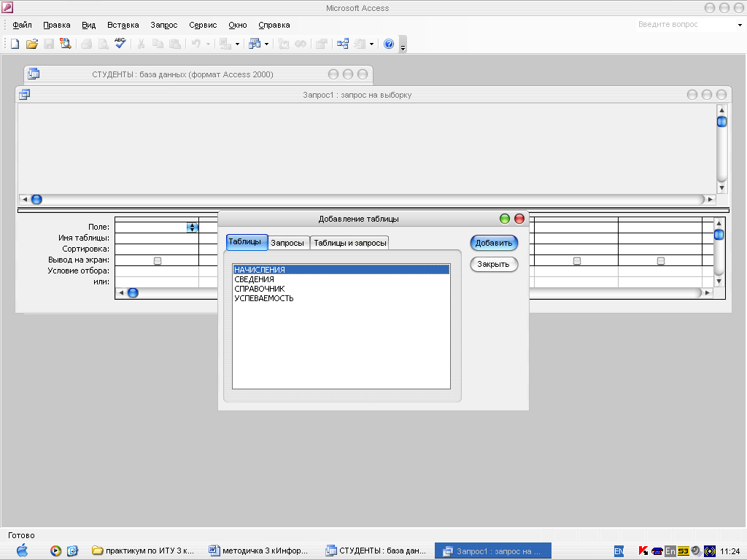
Task: Click the Запрос1 query window icon
Action: pyautogui.click(x=24, y=94)
